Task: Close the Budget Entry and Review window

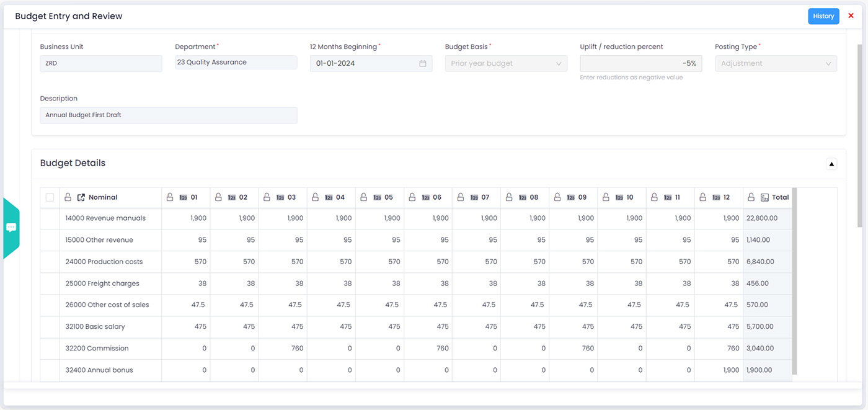Action: (x=851, y=16)
